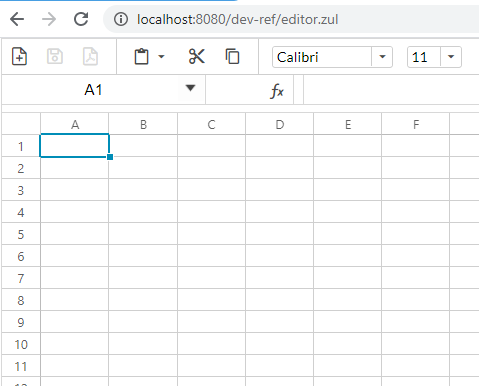Select cell E7
479x386 pixels.
(x=348, y=278)
